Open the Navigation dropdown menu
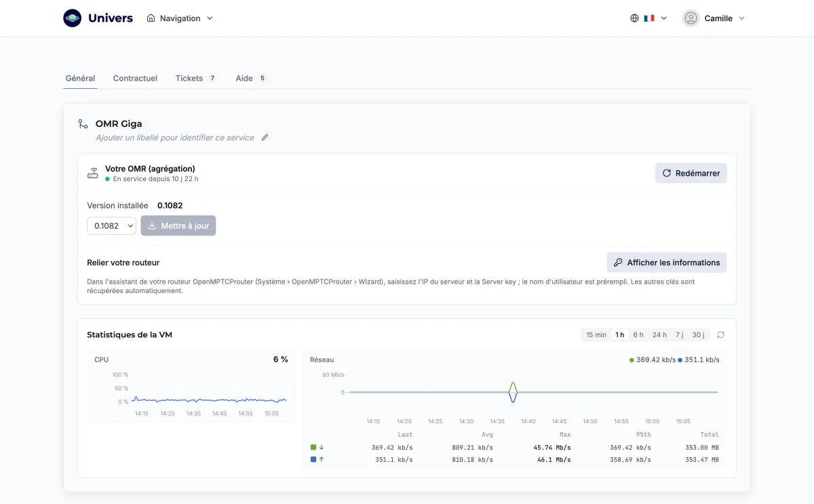This screenshot has width=814, height=504. (x=180, y=18)
